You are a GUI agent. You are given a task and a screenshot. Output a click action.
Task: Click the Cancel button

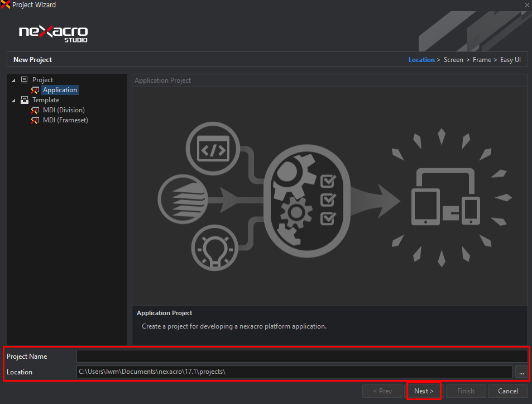508,391
